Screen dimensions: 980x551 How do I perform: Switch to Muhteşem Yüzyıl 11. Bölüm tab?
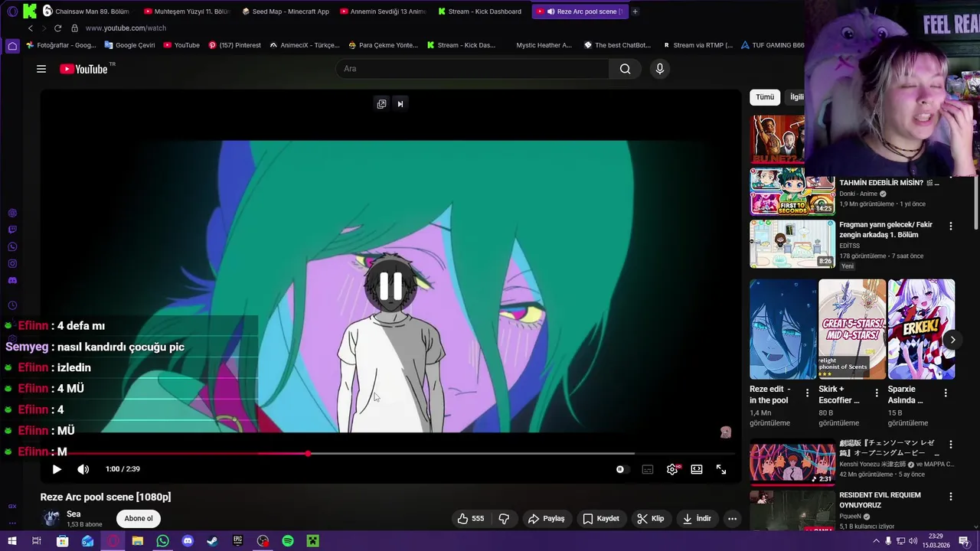coord(187,11)
